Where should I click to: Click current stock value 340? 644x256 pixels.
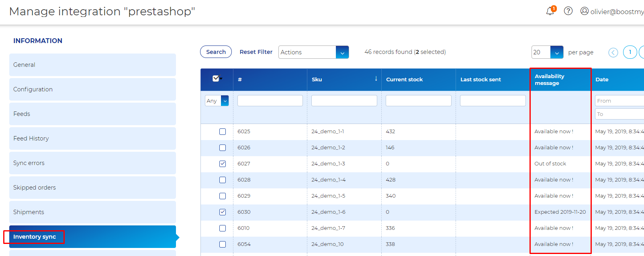(x=390, y=196)
